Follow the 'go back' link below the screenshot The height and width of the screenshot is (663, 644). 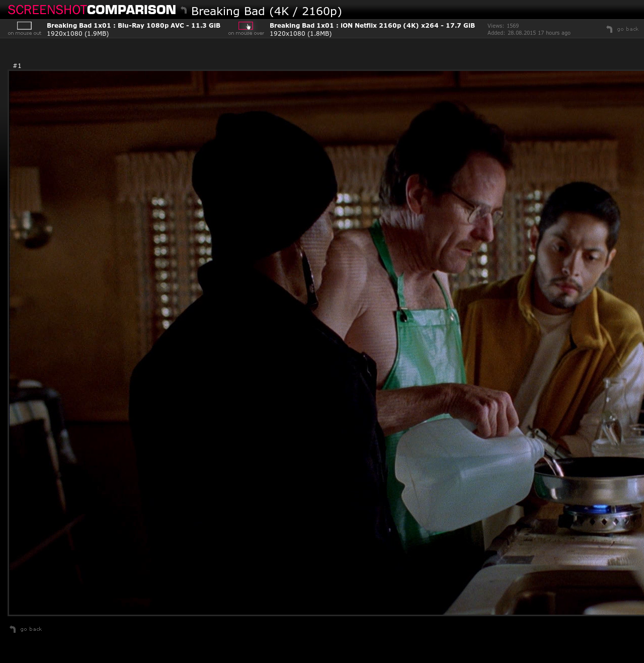tap(31, 629)
